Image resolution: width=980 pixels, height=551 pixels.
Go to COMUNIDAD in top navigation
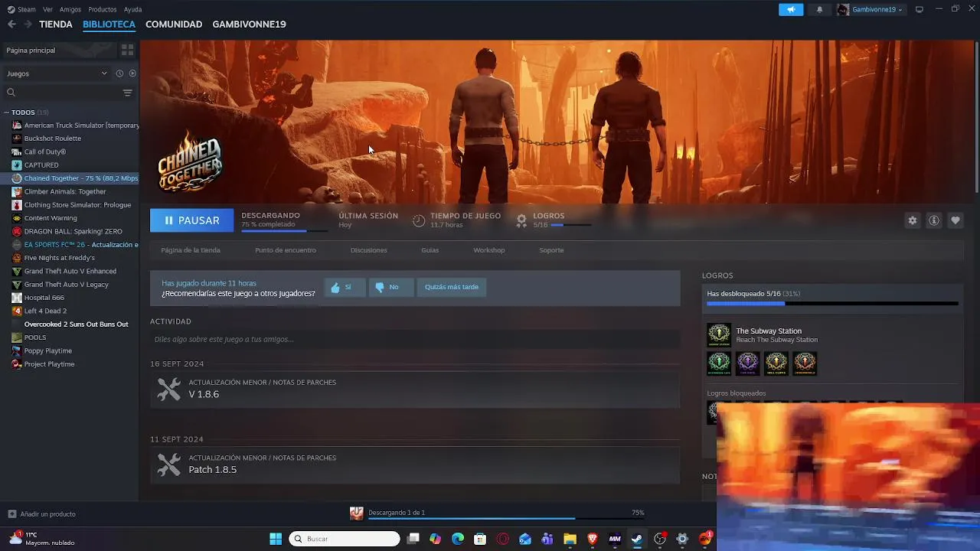coord(174,24)
